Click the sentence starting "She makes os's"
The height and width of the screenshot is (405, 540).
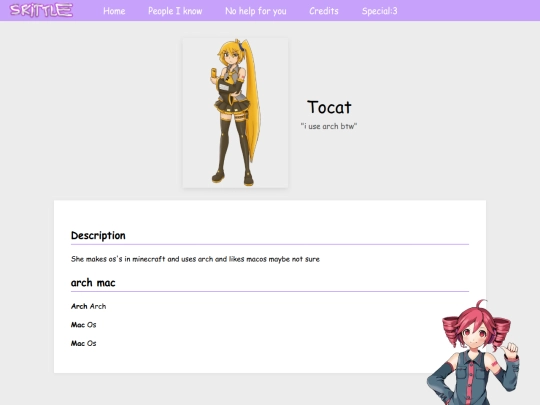[x=195, y=259]
